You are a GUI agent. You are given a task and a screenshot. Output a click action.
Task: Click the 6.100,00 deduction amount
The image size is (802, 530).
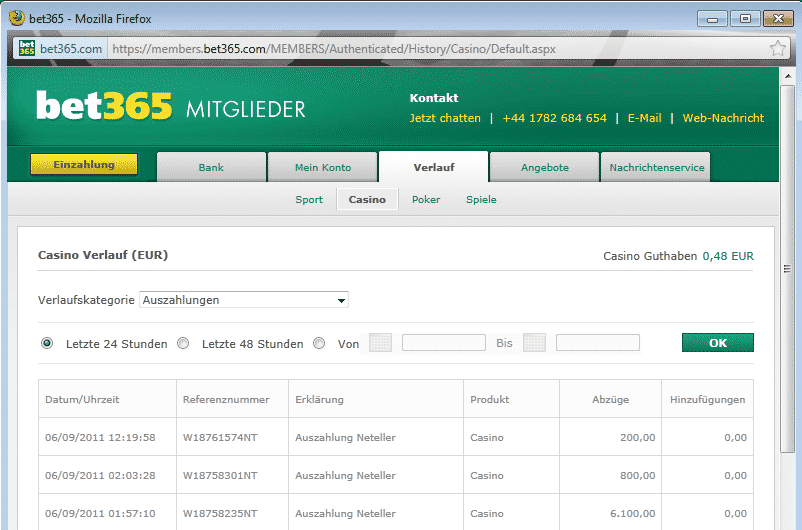pyautogui.click(x=633, y=513)
